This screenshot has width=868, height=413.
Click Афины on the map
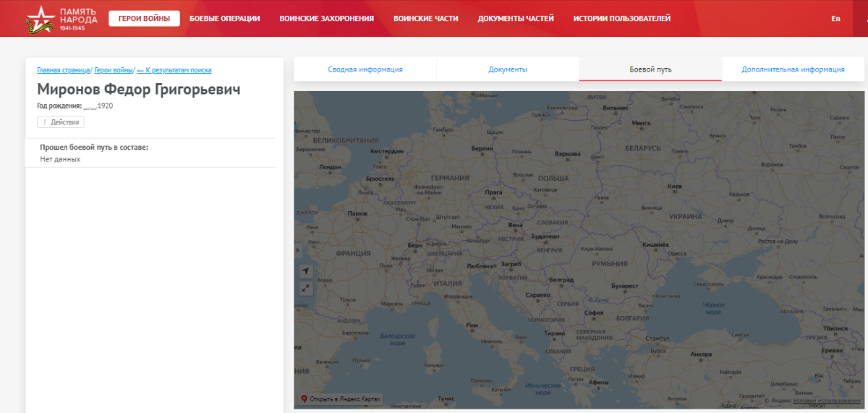coord(597,382)
